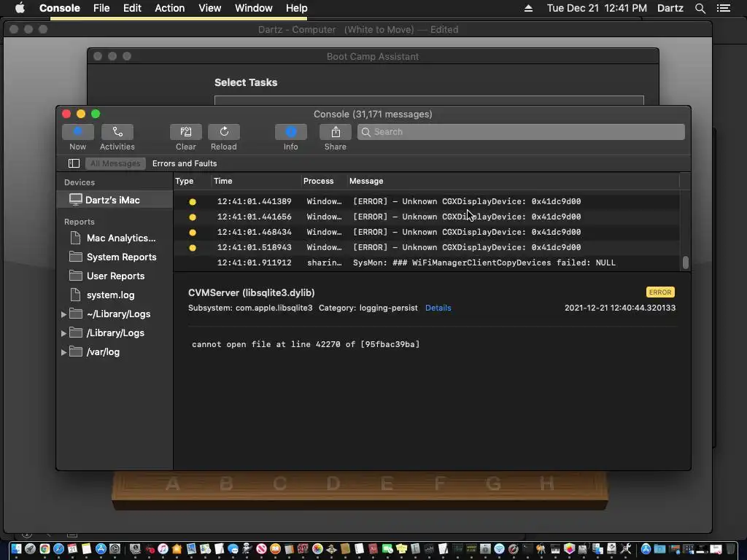Select log row at 12:41:01.441389

coord(426,201)
